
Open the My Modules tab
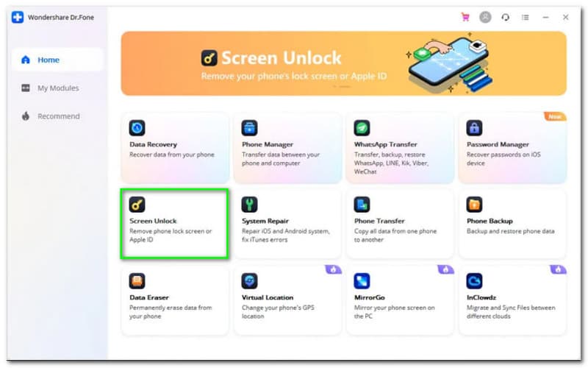tap(57, 88)
